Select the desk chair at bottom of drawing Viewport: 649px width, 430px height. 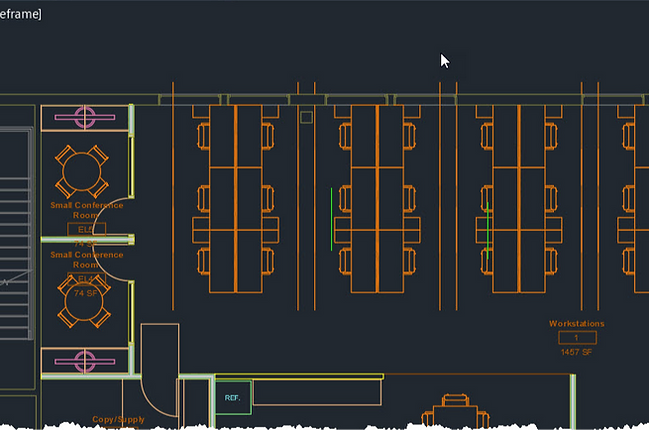tap(455, 410)
